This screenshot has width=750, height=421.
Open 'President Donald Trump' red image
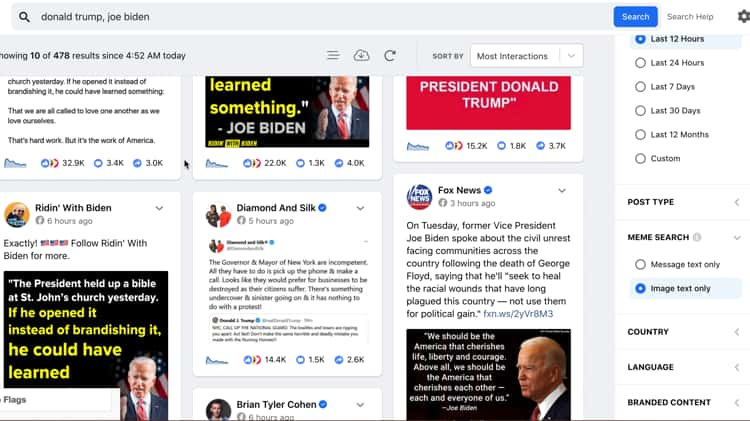488,102
